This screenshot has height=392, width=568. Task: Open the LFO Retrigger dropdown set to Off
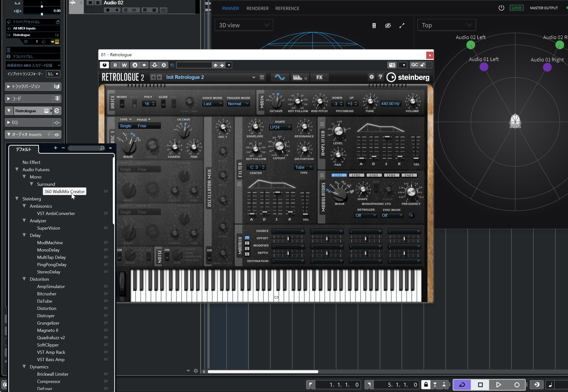tap(366, 215)
